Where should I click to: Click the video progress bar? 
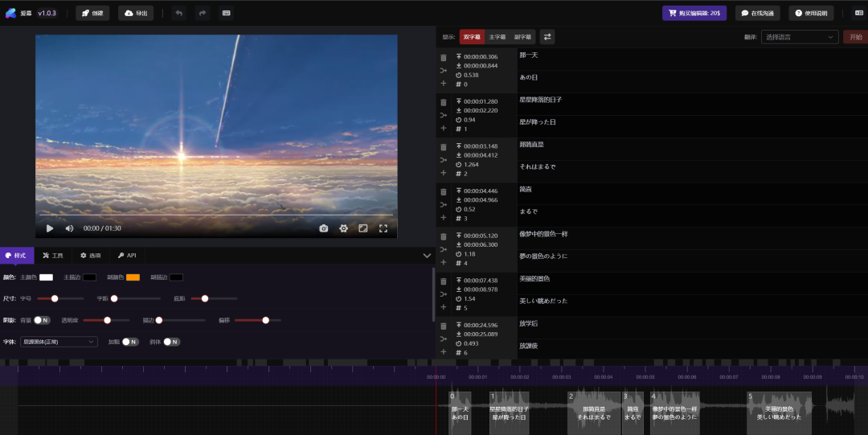point(216,215)
